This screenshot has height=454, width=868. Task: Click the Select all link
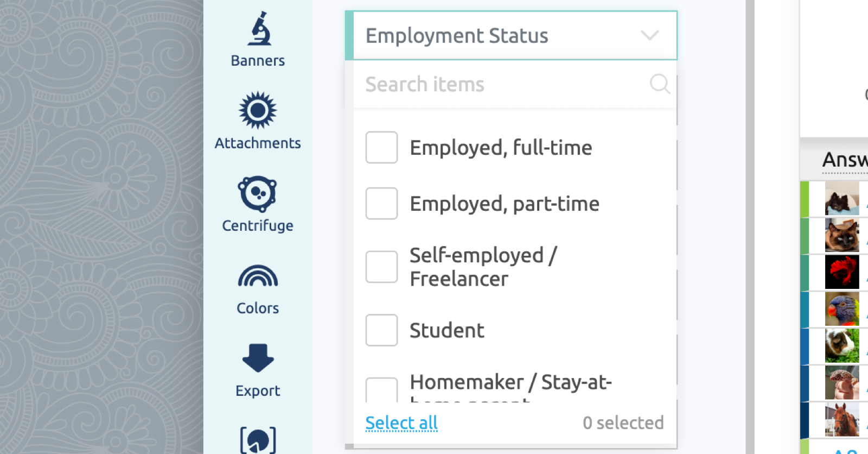click(401, 423)
